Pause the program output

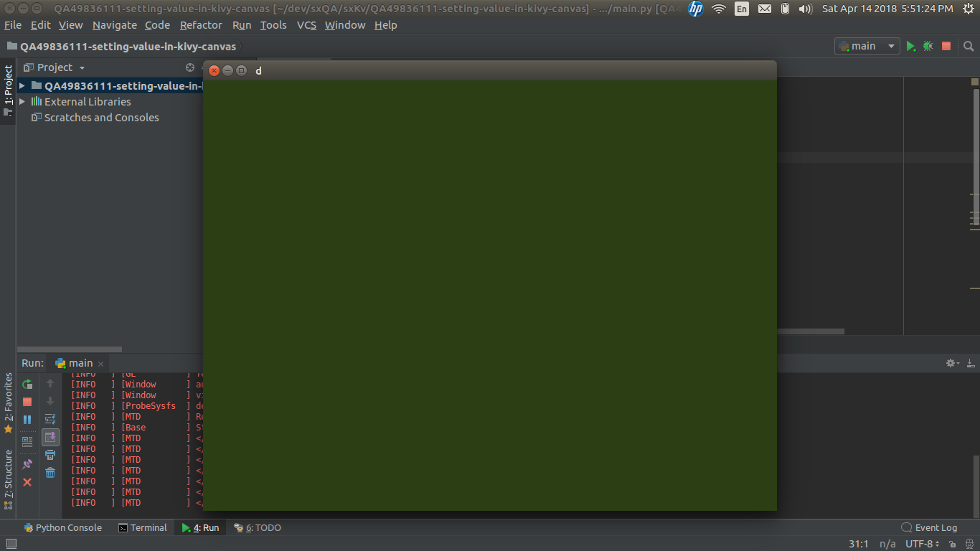27,418
